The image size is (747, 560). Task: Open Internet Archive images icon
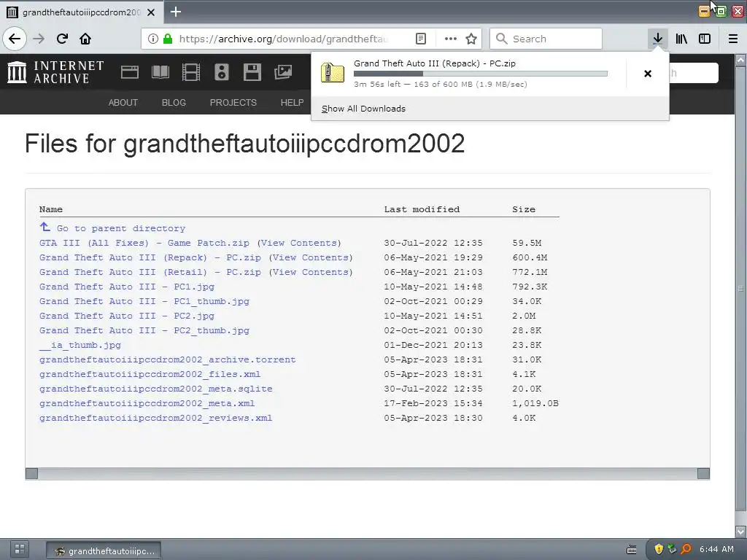tap(283, 72)
